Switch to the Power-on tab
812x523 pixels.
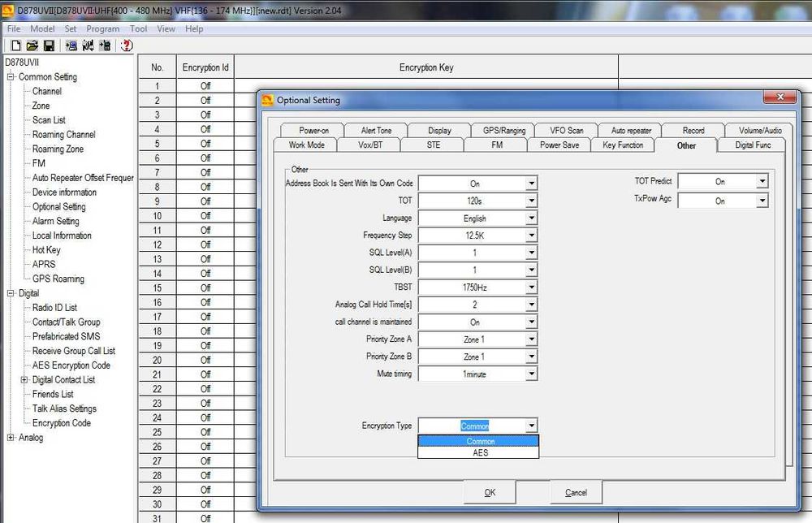click(313, 131)
